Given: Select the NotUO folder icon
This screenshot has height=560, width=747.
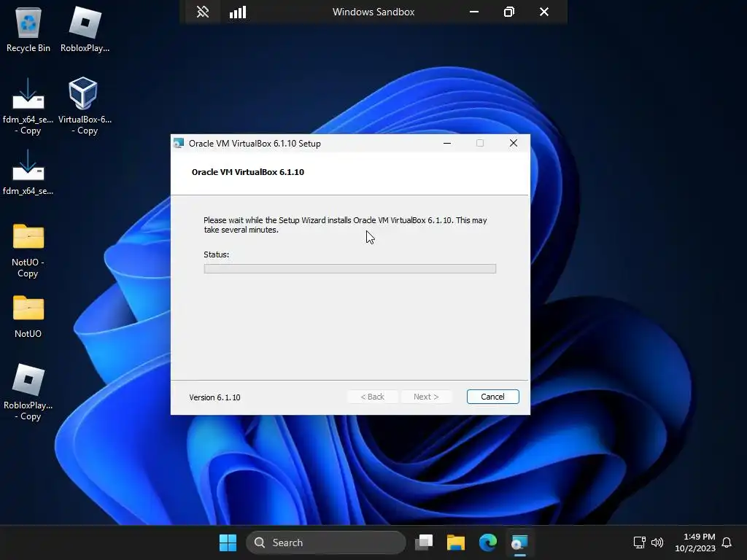Looking at the screenshot, I should [x=28, y=316].
